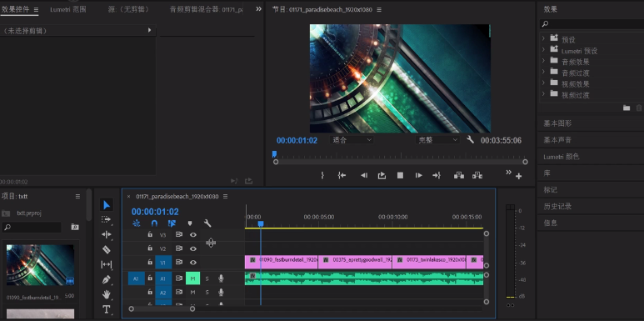Open the 效果控件 panel menu
Image resolution: width=644 pixels, height=321 pixels.
(36, 9)
